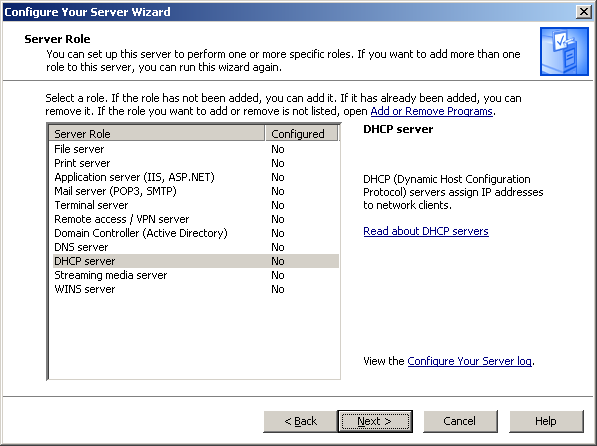Select Streaming media server role
Viewport: 597px width, 446px height.
click(194, 275)
